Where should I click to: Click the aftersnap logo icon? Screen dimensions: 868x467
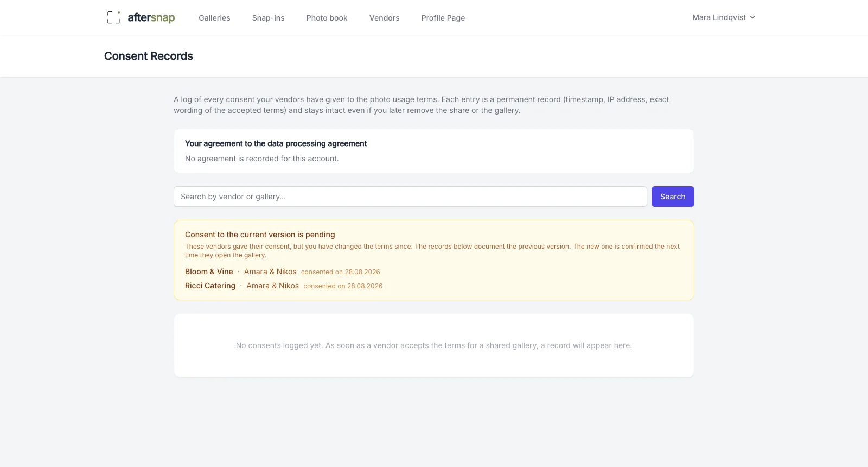point(114,17)
